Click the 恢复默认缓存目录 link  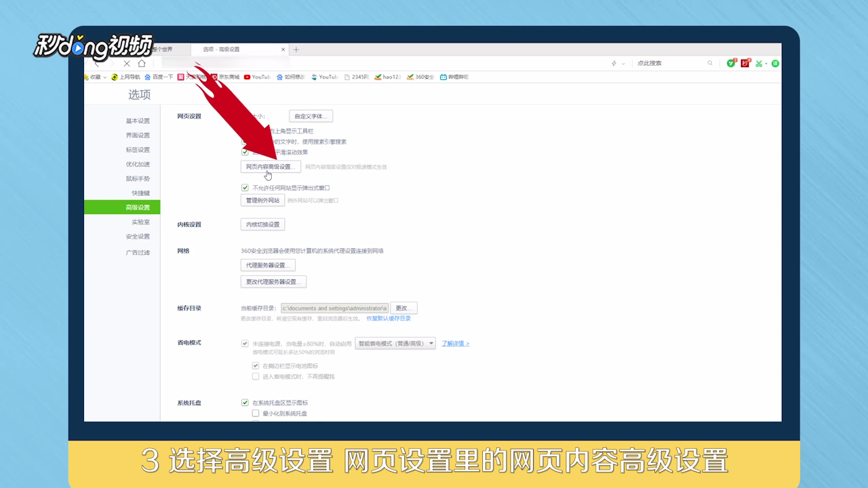(x=389, y=319)
